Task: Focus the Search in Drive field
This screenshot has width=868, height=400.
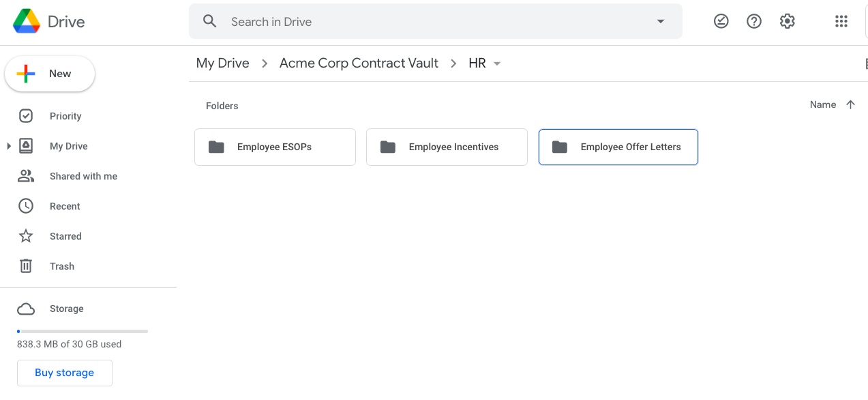Action: click(x=436, y=22)
